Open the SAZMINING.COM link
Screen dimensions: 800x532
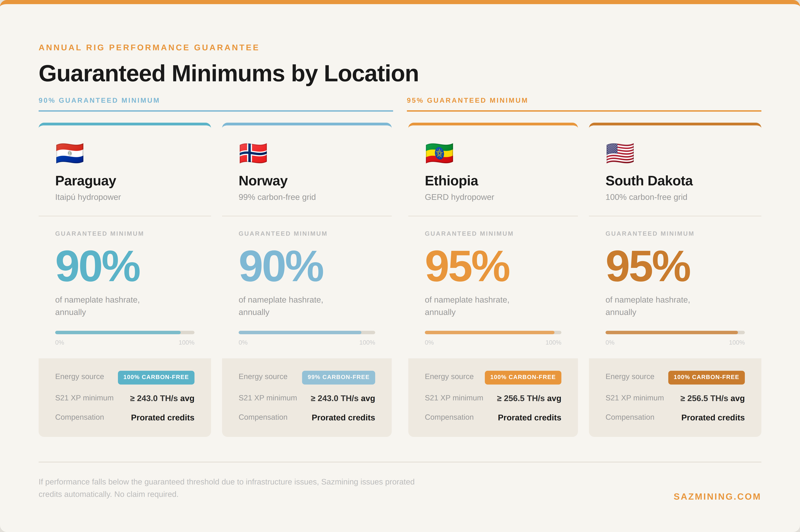(x=717, y=496)
